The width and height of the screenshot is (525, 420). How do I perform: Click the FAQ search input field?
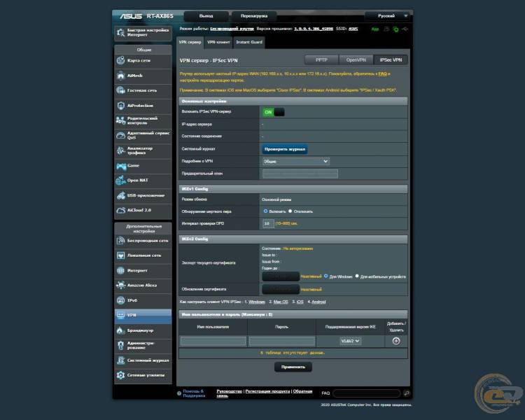(367, 393)
